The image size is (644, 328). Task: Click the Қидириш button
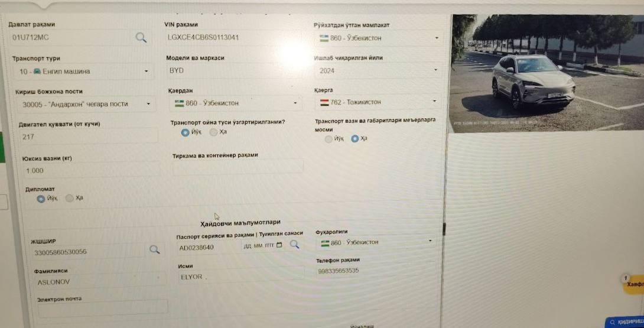(626, 322)
